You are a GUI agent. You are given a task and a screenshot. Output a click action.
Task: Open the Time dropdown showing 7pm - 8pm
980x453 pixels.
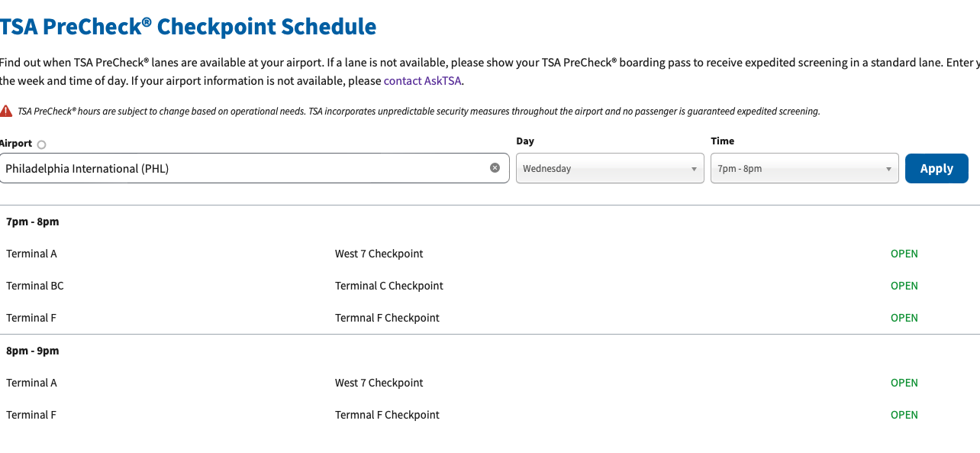(x=804, y=169)
